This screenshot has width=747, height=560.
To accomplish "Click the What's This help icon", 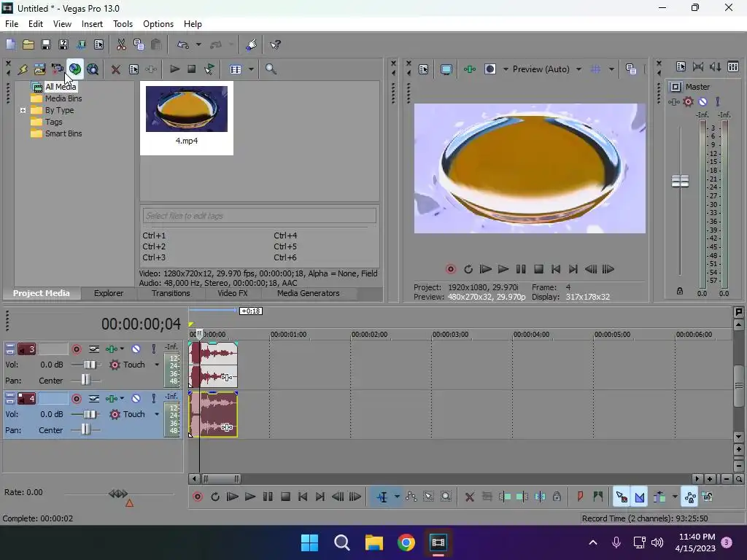I will point(275,44).
